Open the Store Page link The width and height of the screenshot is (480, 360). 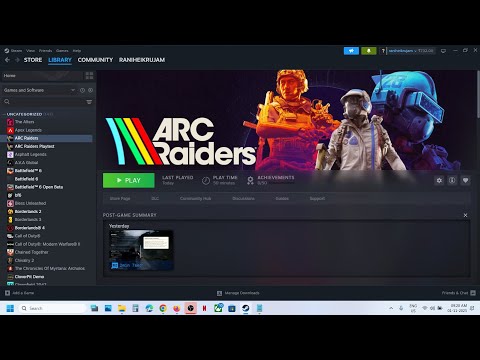coord(120,199)
